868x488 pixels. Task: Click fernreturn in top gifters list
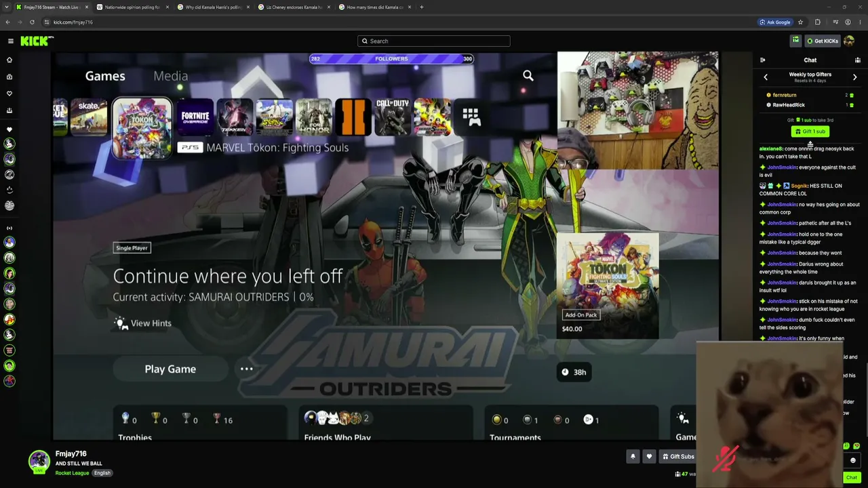click(785, 95)
